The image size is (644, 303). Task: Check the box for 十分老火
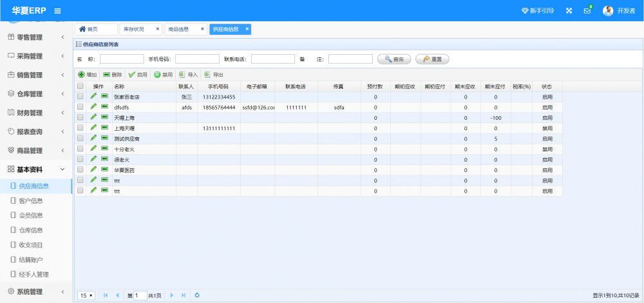(x=80, y=148)
